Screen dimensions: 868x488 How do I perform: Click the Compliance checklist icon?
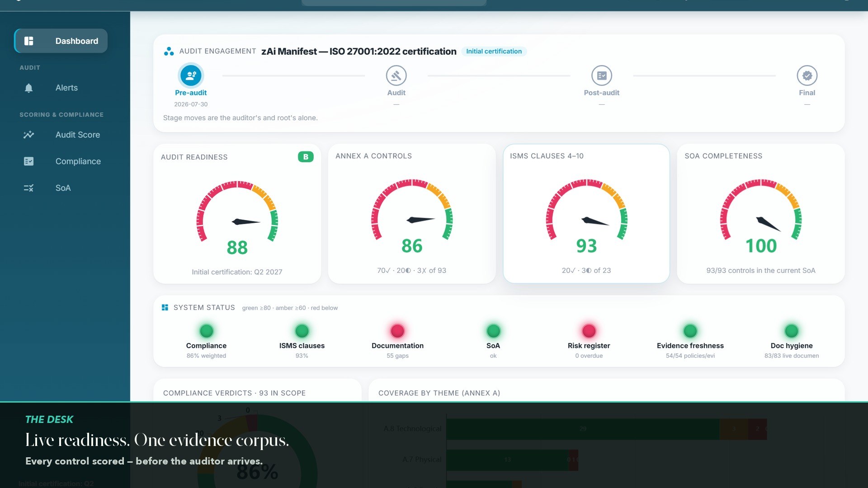point(28,161)
